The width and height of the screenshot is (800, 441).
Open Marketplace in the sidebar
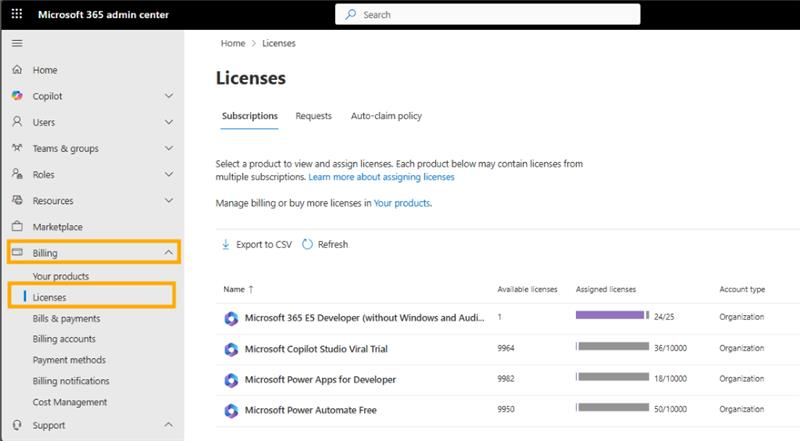[x=58, y=227]
